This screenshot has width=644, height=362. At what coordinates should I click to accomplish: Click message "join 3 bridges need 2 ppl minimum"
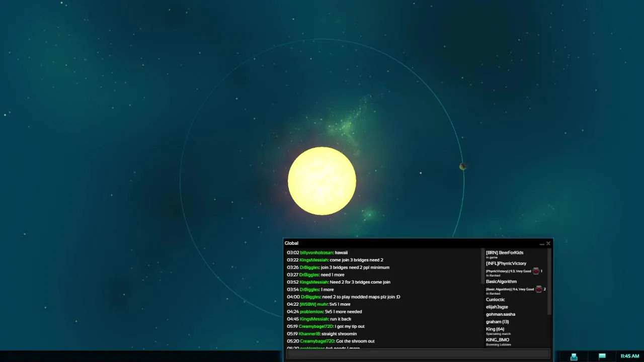click(x=355, y=267)
